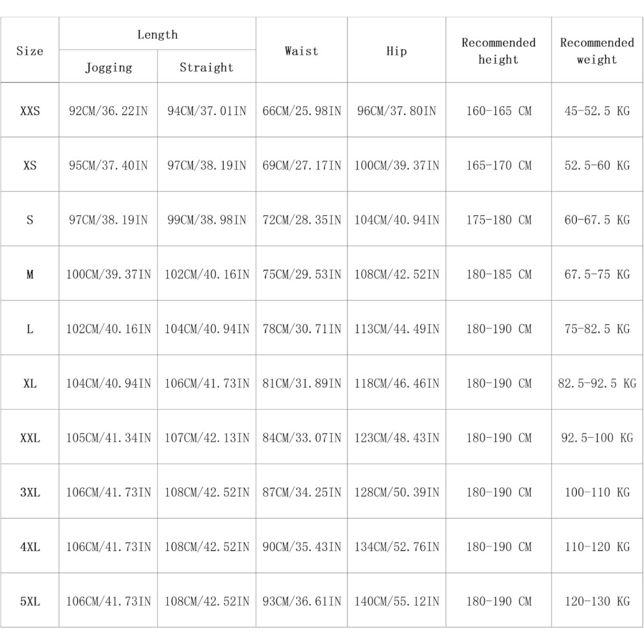
Task: Choose the XL size row label
Action: pos(30,383)
